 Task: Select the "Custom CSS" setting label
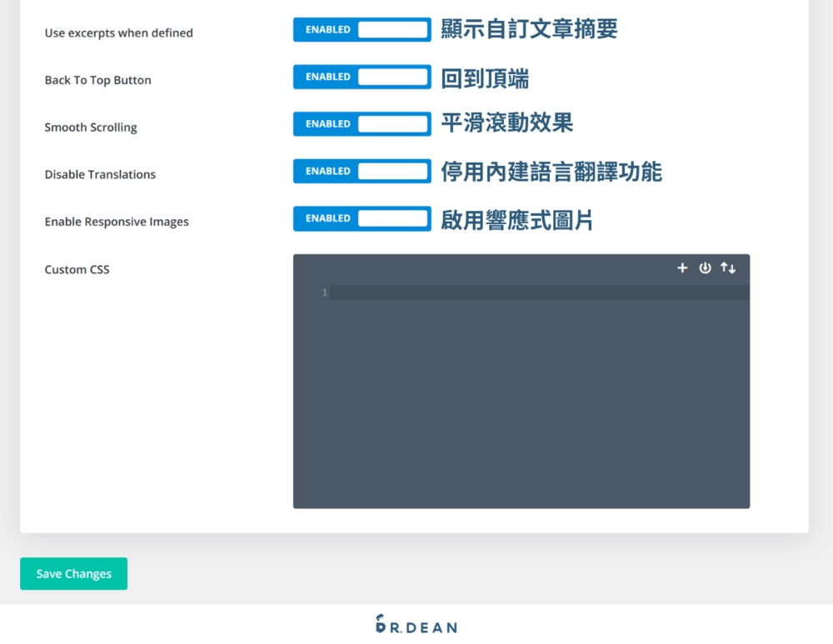[77, 269]
